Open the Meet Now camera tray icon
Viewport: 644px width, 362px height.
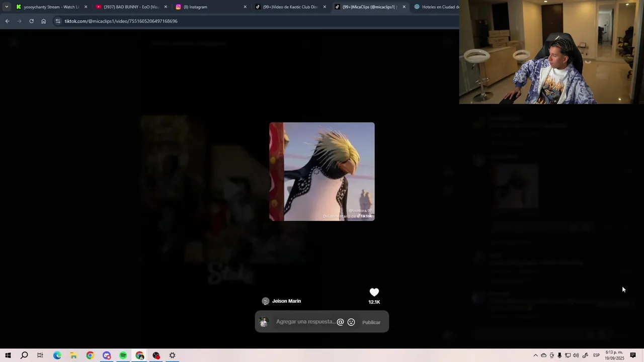[552, 355]
